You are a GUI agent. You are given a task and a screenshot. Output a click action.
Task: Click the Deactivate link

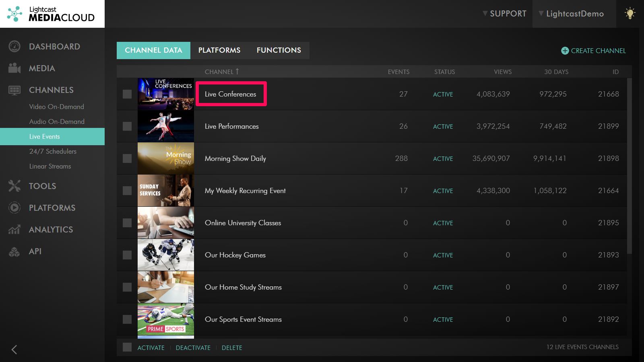click(x=193, y=348)
